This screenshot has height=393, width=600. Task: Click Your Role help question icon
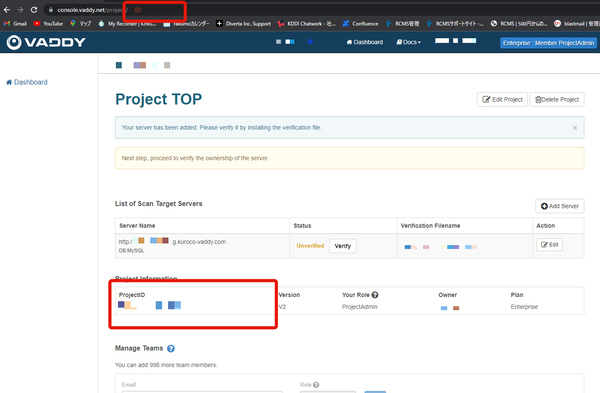point(375,295)
